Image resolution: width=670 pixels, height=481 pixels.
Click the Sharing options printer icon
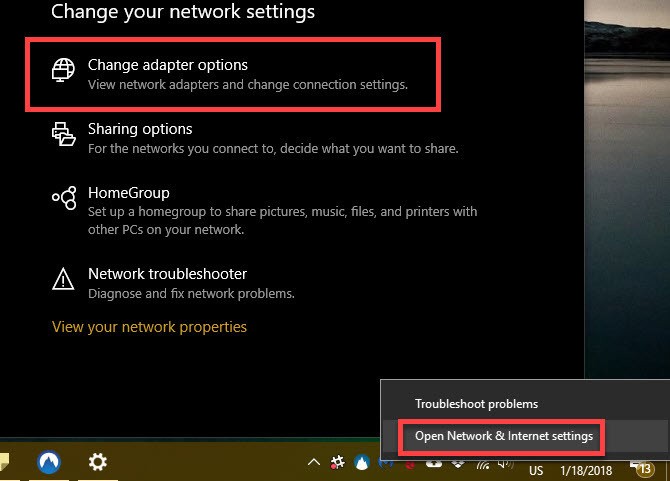63,134
